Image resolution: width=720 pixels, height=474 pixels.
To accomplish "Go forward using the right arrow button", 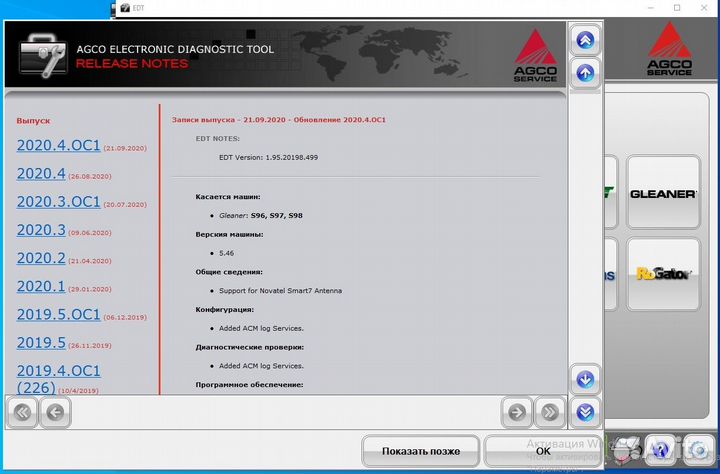I will click(516, 411).
